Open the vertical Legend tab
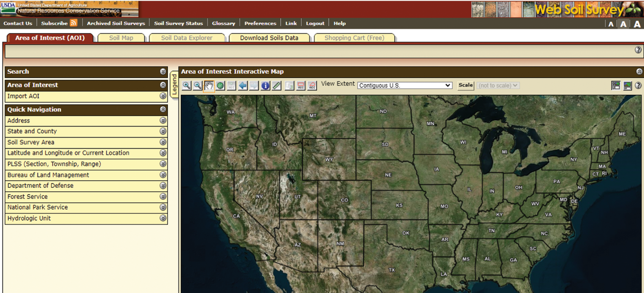 point(173,85)
